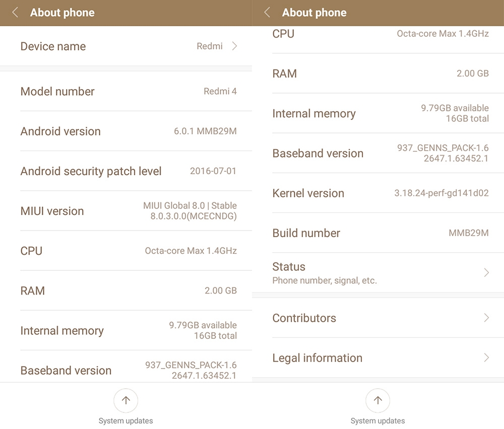The height and width of the screenshot is (429, 504).
Task: Tap the back arrow in the right screen header
Action: click(267, 13)
